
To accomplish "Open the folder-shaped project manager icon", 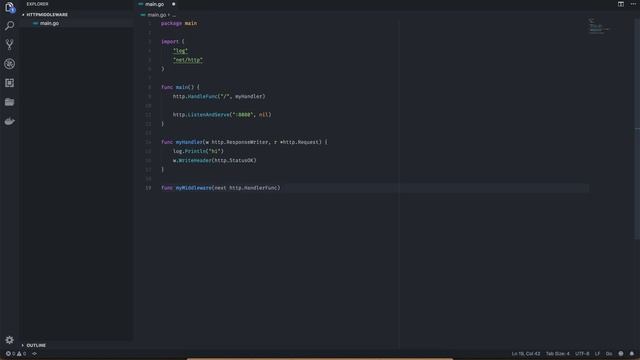I will pyautogui.click(x=9, y=102).
